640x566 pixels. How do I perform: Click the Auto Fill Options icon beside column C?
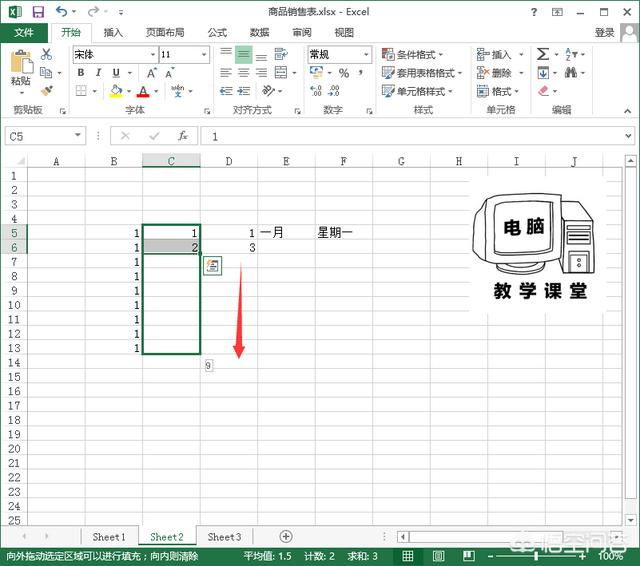(212, 265)
